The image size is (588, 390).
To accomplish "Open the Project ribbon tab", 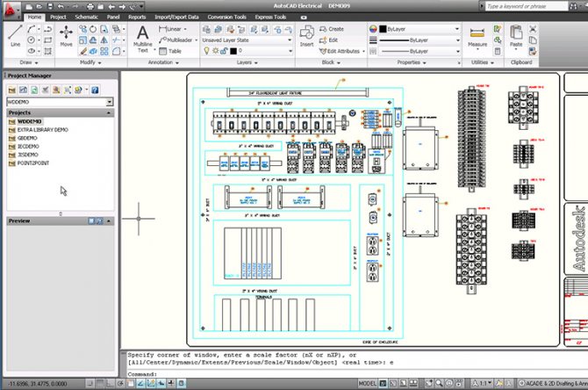I will 58,17.
